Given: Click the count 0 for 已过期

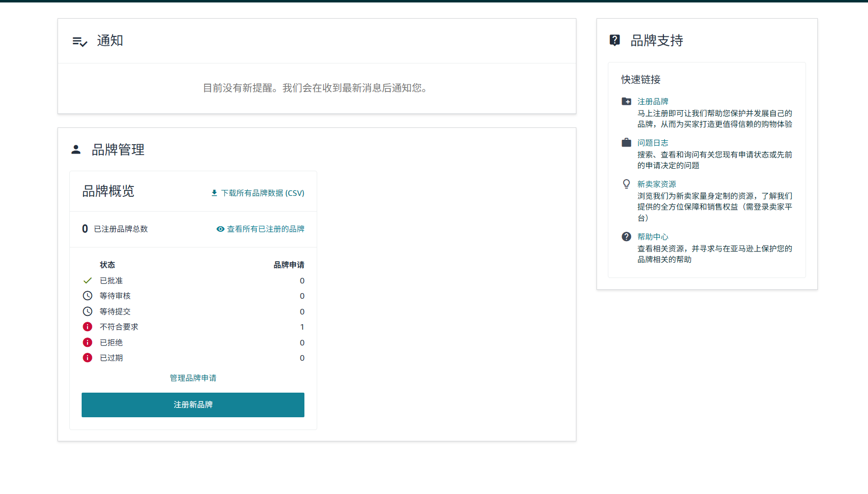Looking at the screenshot, I should point(302,358).
